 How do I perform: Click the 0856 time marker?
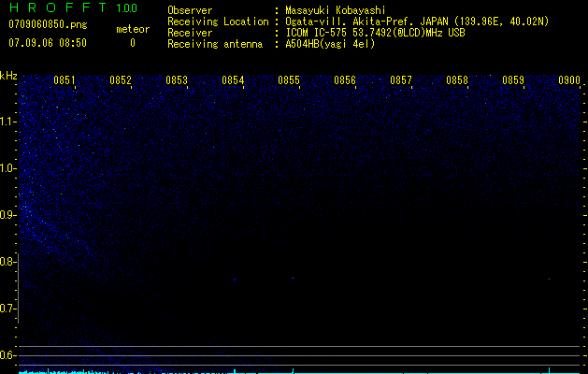tap(345, 80)
